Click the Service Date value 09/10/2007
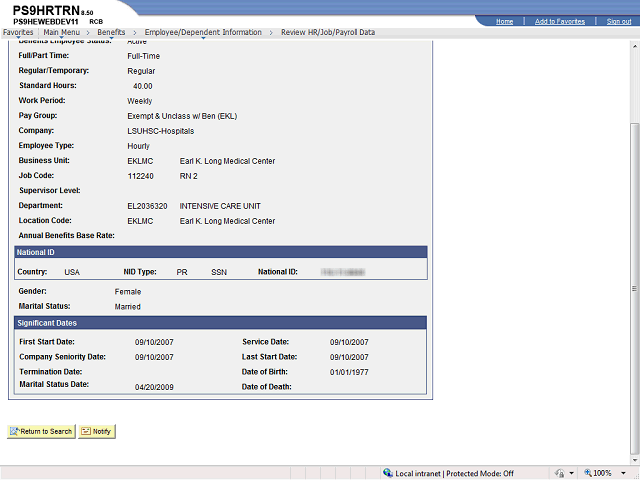Viewport: 640px width, 480px height. click(x=349, y=342)
